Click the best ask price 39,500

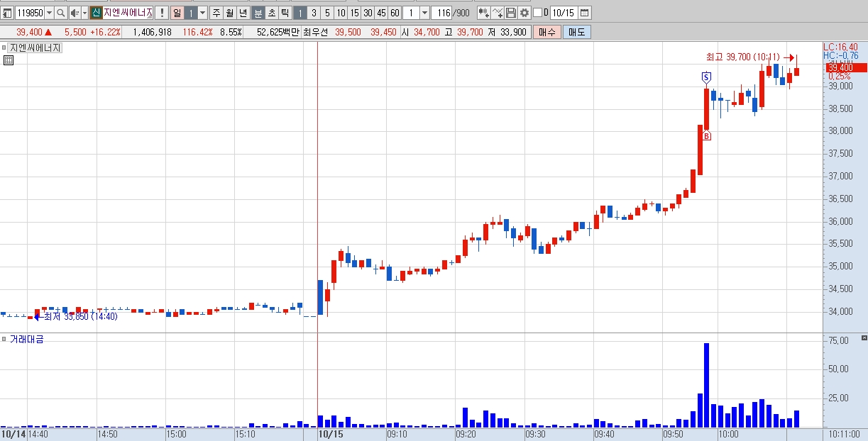[348, 32]
